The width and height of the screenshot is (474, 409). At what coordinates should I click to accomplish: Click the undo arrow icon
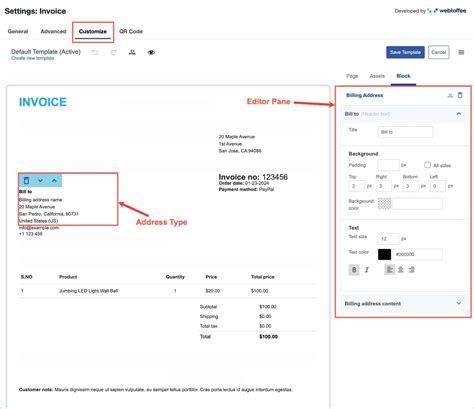95,52
